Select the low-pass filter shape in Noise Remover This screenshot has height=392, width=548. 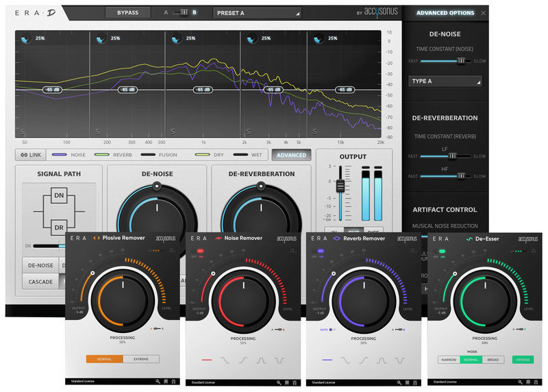click(225, 360)
